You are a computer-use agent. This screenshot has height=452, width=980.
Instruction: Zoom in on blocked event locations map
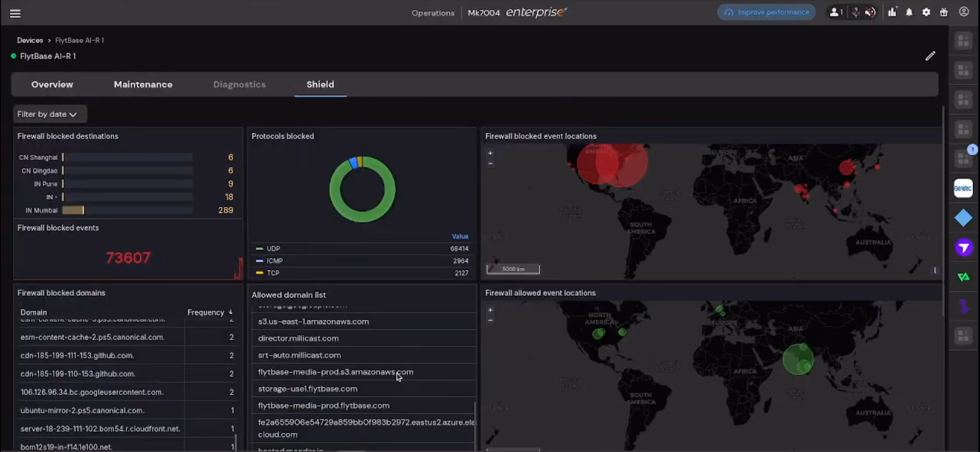490,154
